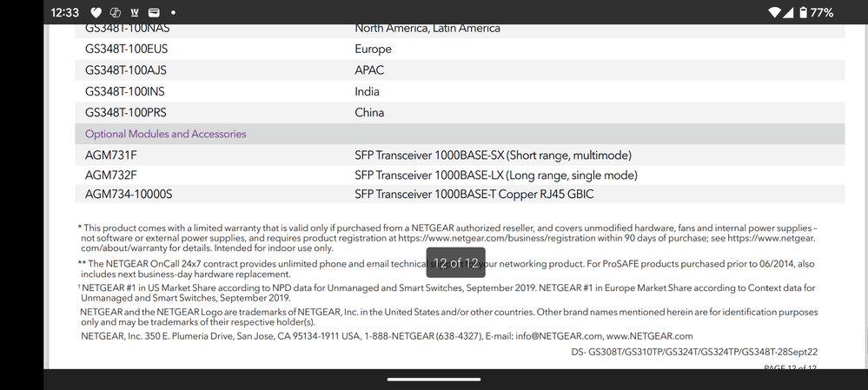868x390 pixels.
Task: Select the '#1 in US Market Share' footnote
Action: [x=447, y=293]
